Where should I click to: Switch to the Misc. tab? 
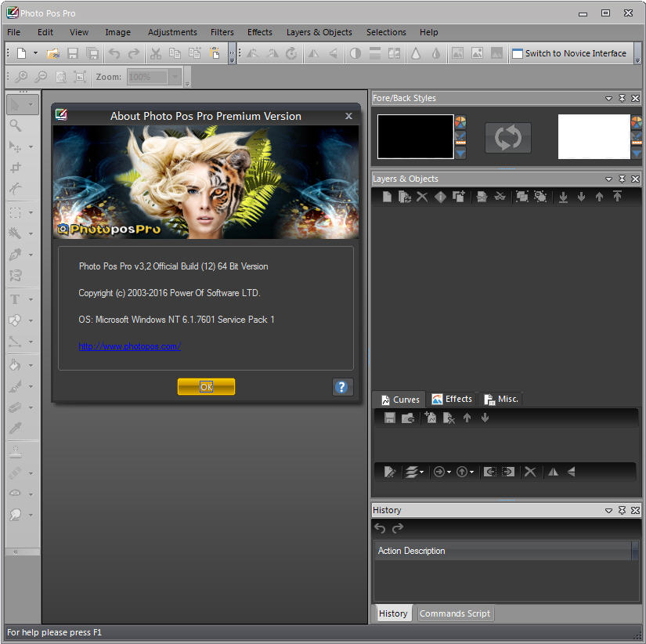coord(500,399)
